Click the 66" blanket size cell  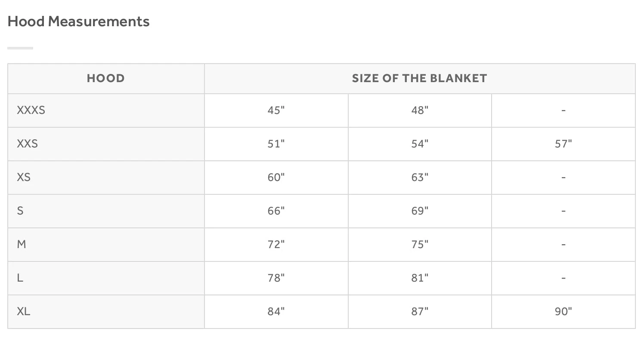coord(276,211)
